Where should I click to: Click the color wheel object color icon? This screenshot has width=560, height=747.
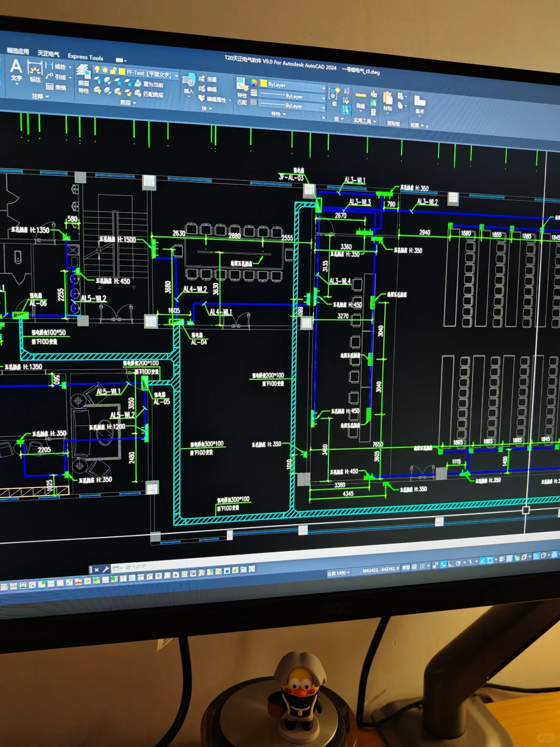[254, 83]
